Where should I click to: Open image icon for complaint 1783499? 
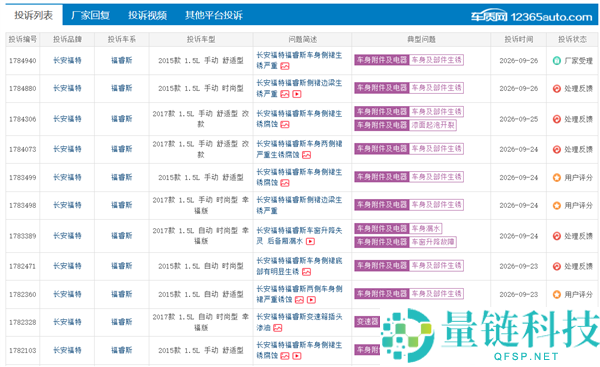point(285,183)
